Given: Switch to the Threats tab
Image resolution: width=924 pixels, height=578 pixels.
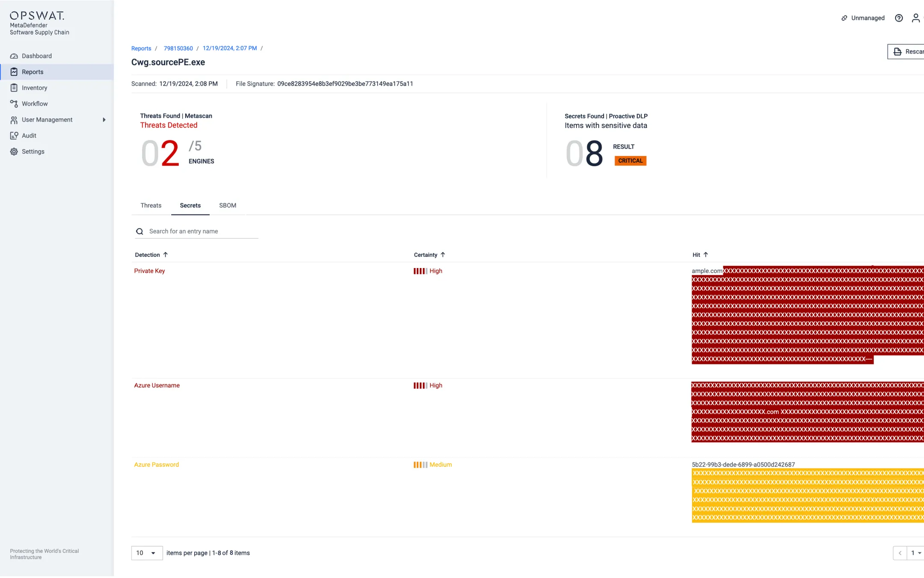Looking at the screenshot, I should point(151,206).
